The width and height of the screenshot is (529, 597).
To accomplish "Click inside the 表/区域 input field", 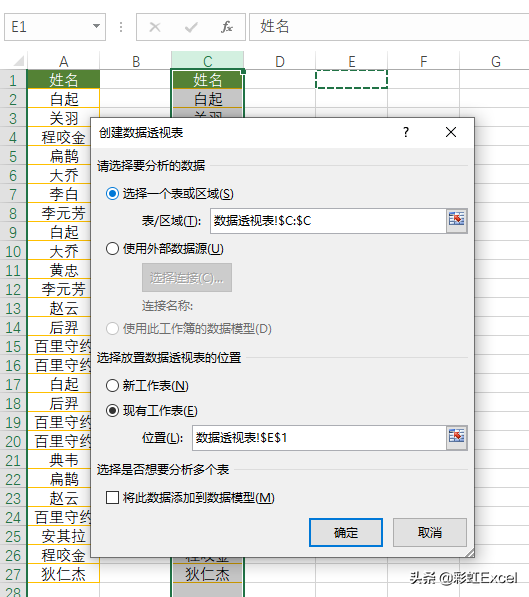I will (328, 221).
